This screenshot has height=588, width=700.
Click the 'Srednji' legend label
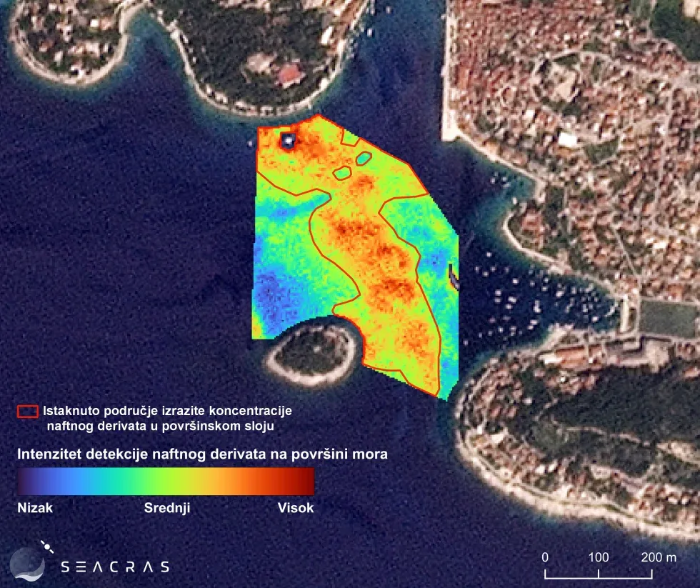[x=167, y=508]
